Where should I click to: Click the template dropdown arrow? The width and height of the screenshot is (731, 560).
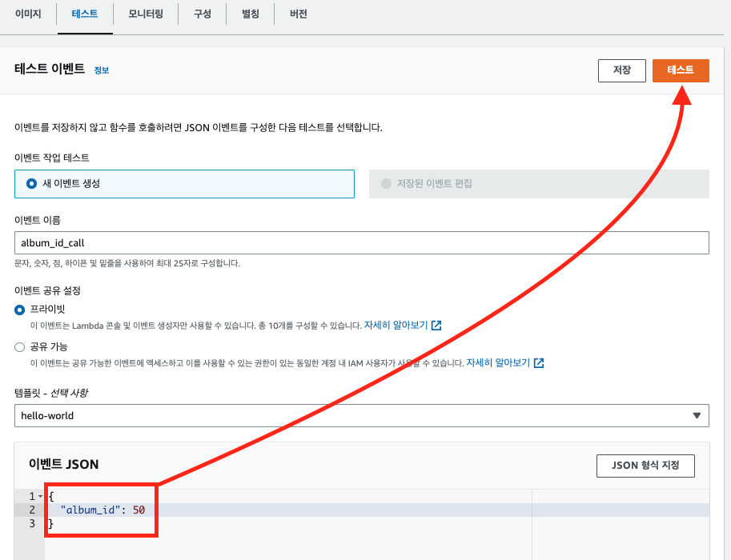tap(697, 415)
